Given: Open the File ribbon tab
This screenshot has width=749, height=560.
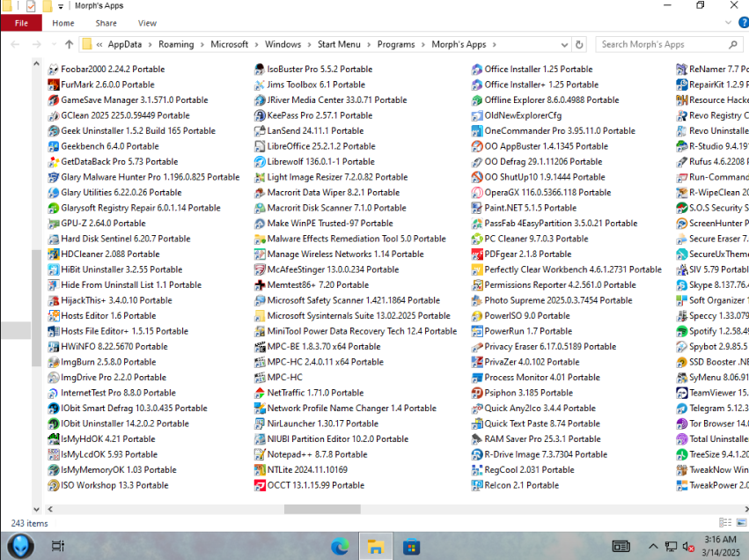Looking at the screenshot, I should pos(21,23).
